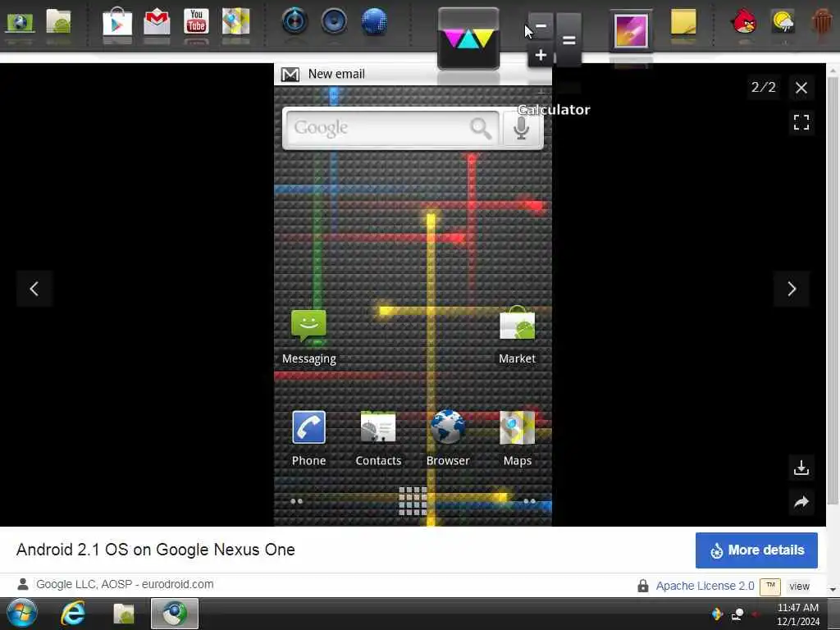The image size is (840, 630).
Task: Open the Gallery picture icon in the dock
Action: pos(631,31)
